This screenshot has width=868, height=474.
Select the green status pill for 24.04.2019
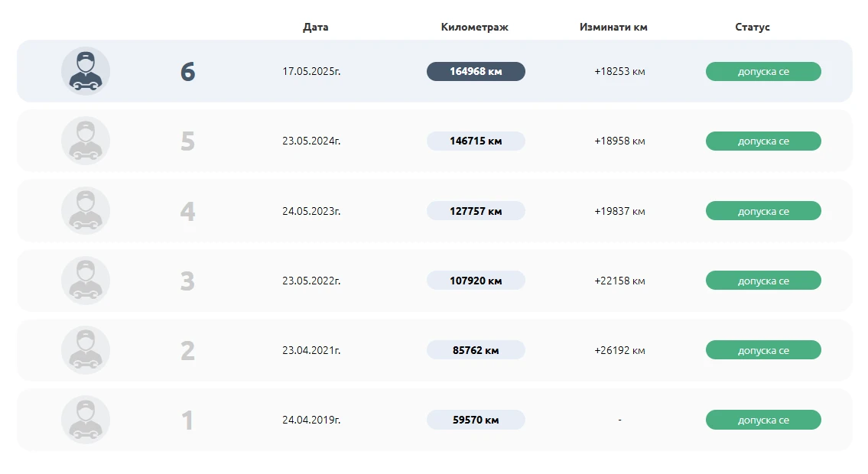coord(763,420)
